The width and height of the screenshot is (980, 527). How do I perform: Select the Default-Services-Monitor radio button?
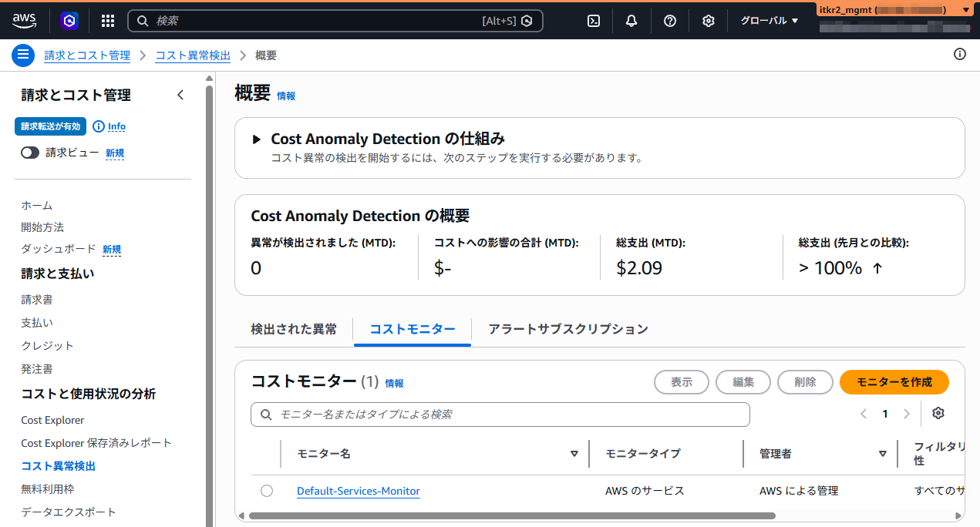pyautogui.click(x=267, y=491)
